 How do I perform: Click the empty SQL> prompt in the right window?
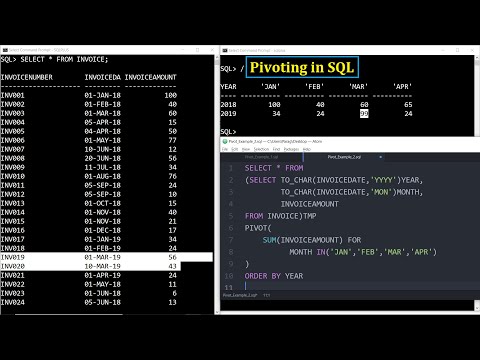[228, 132]
